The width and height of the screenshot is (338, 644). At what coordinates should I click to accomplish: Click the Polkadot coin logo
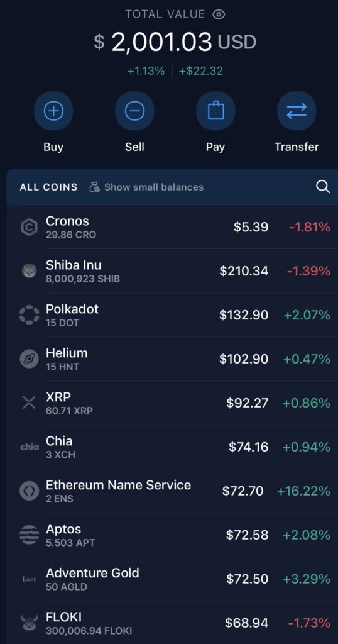pos(29,315)
